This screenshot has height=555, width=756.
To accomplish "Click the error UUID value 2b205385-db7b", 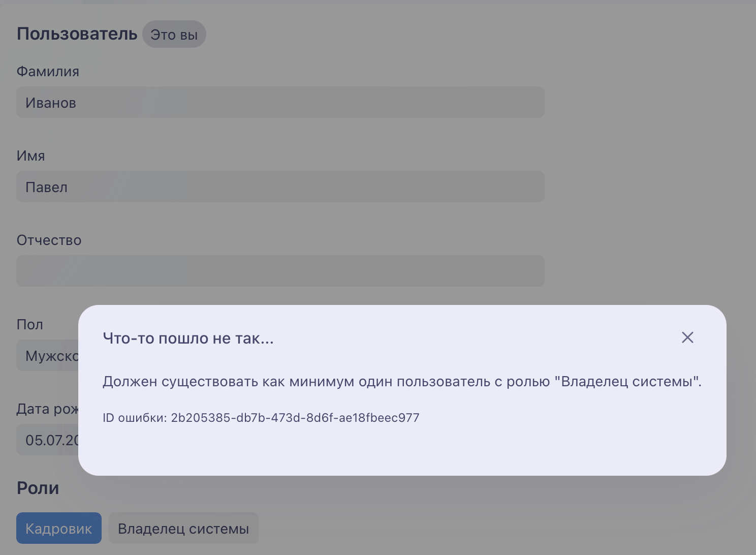I will click(295, 418).
